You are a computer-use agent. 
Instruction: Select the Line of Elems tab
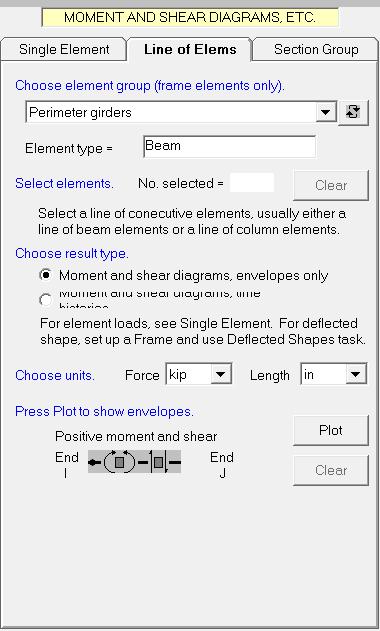(x=190, y=49)
